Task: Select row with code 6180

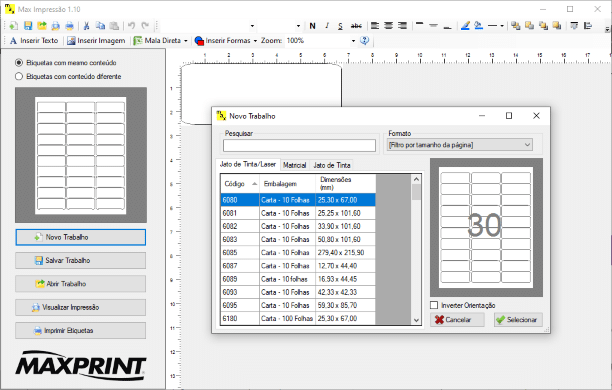Action: pos(298,318)
